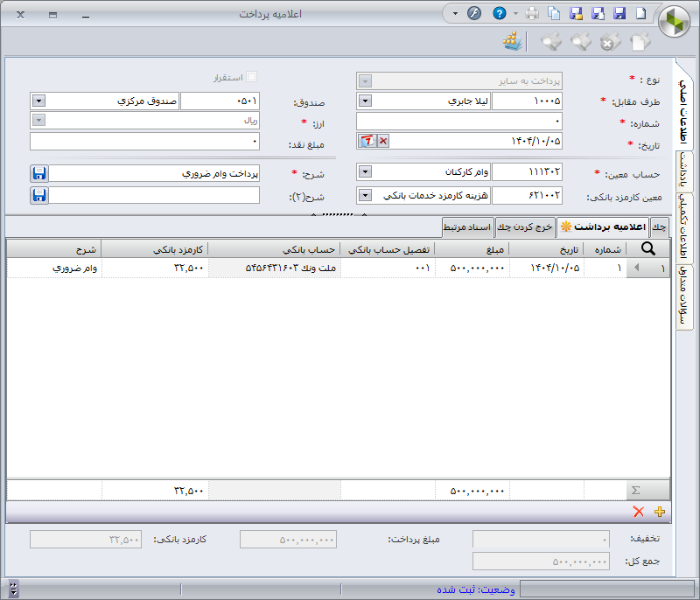Click the save disk icon beside پرداخت وام ضروری
Image resolution: width=700 pixels, height=600 pixels.
(x=38, y=173)
